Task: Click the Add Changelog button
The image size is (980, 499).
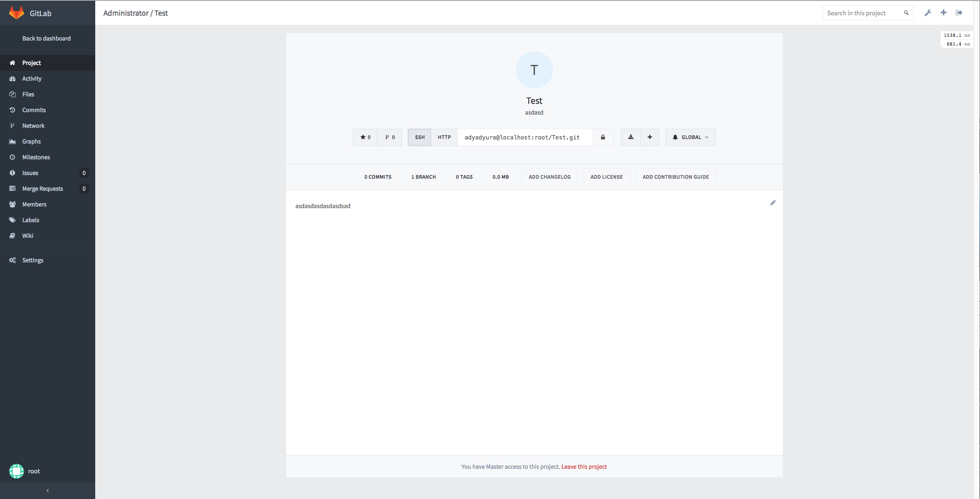Action: [549, 177]
